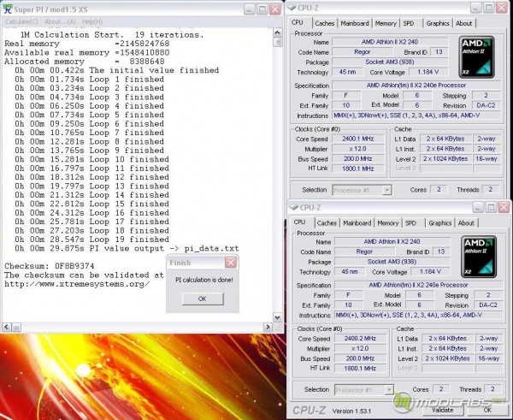
Task: Close the lower CPU-Z window
Action: tap(504, 207)
